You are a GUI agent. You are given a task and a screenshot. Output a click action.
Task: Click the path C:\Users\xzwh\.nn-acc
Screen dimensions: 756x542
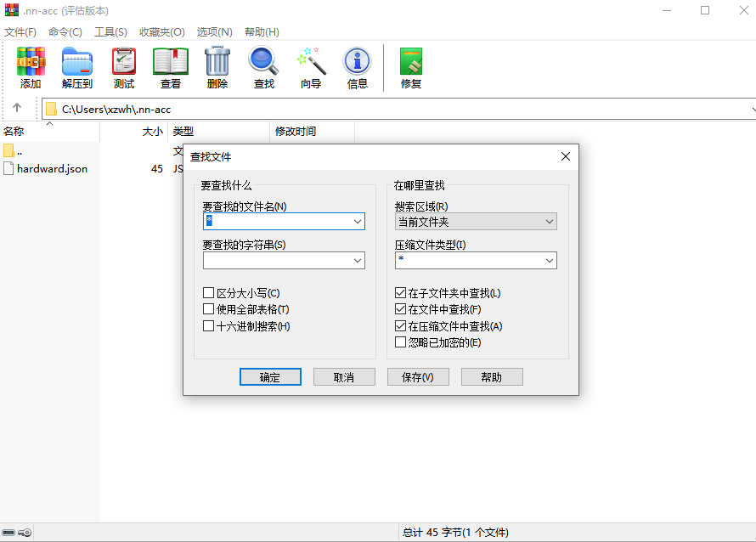(116, 110)
